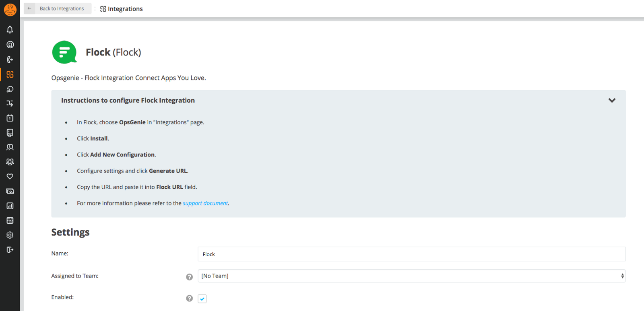Viewport: 644px width, 311px height.
Task: Open the schedules calendar sidebar icon
Action: [10, 118]
